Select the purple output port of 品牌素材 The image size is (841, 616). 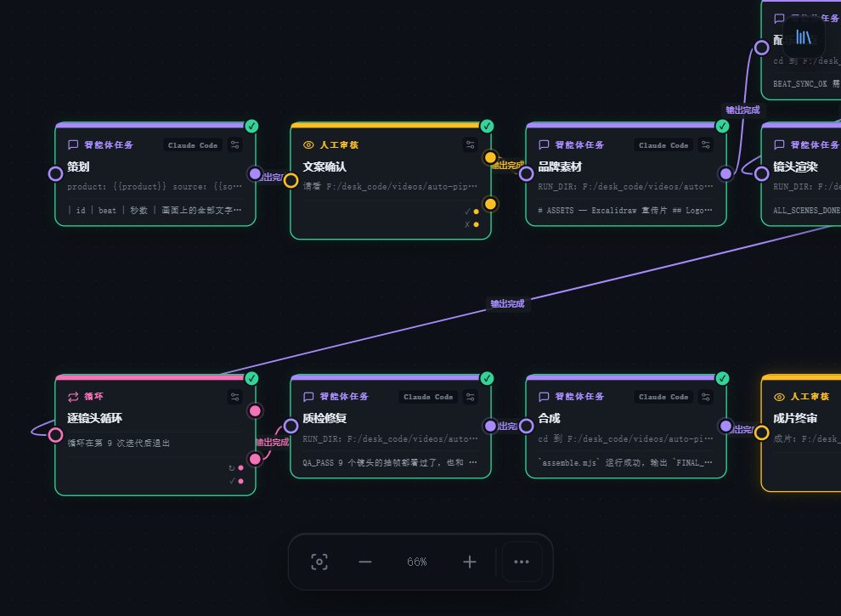tap(725, 174)
